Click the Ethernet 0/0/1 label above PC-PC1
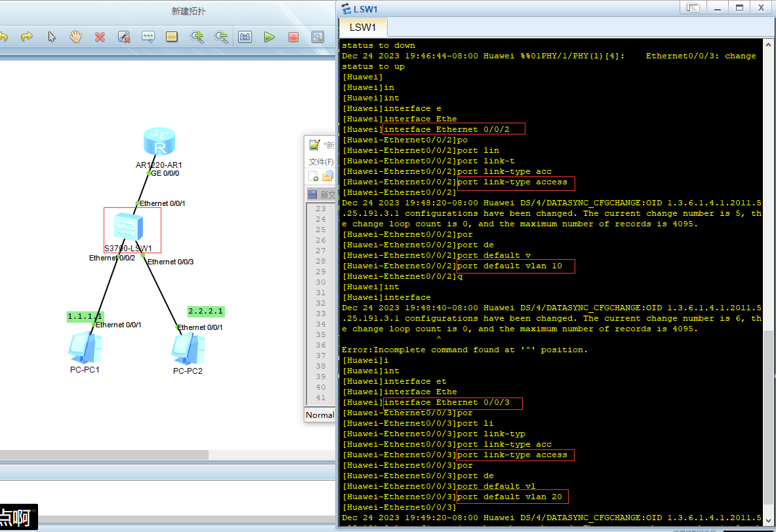This screenshot has width=776, height=532. coord(119,325)
